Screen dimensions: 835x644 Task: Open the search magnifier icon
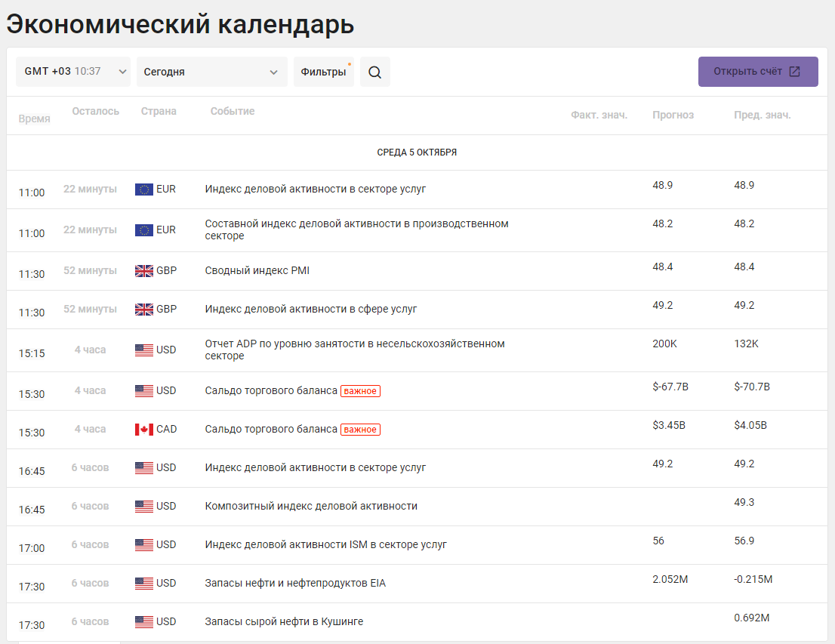pyautogui.click(x=375, y=72)
